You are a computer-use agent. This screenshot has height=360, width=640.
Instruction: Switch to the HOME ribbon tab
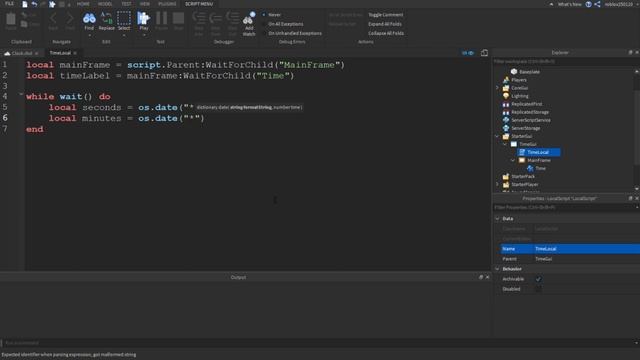click(x=83, y=4)
